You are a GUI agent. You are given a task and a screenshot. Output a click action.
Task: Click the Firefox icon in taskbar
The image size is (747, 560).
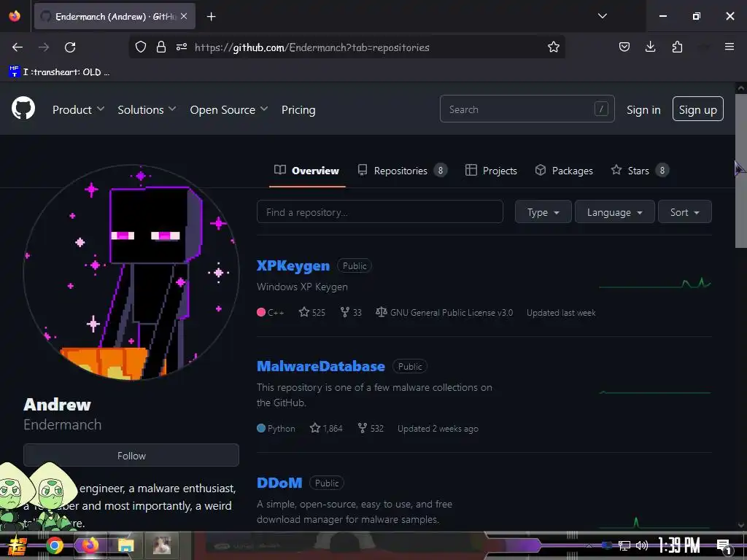click(x=90, y=545)
